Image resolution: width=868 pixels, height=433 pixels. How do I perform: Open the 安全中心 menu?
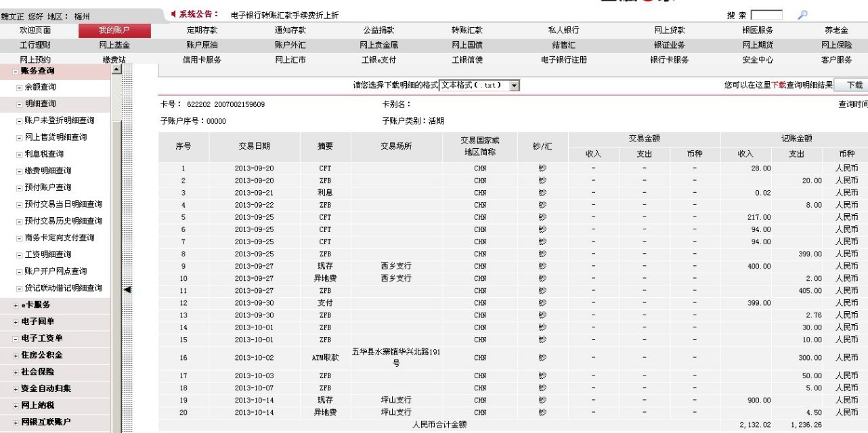tap(758, 60)
